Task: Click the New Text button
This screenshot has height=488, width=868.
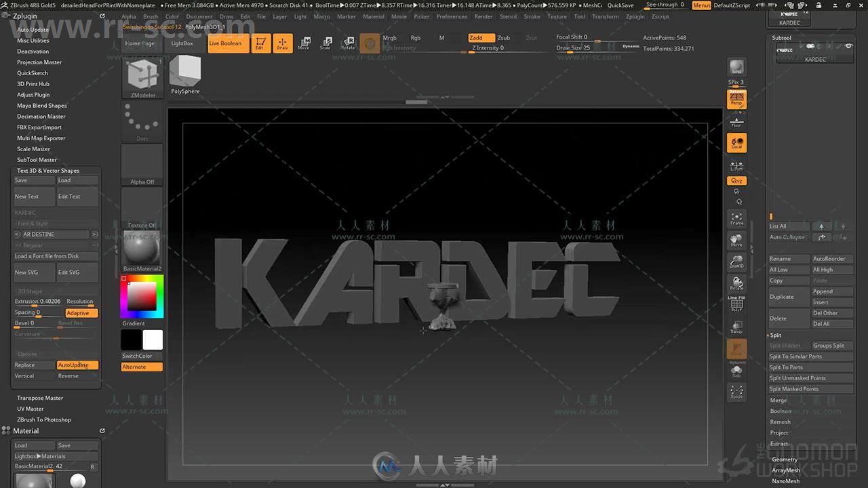Action: point(34,197)
